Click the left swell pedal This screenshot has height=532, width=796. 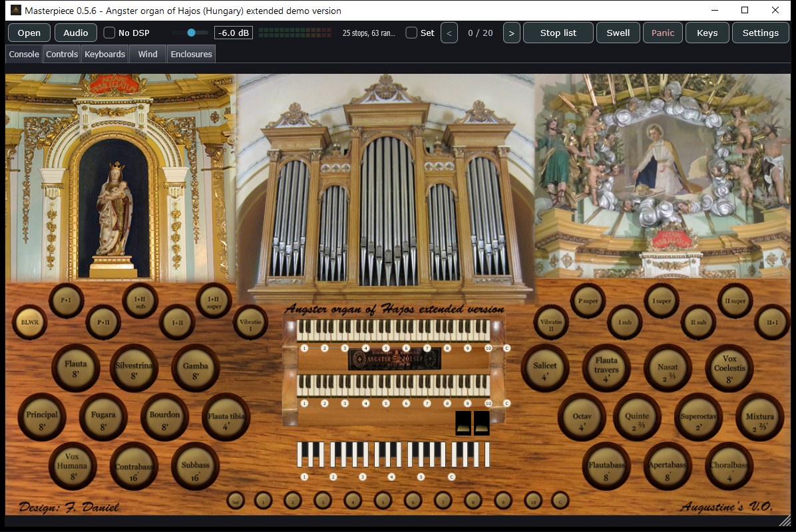coord(463,423)
